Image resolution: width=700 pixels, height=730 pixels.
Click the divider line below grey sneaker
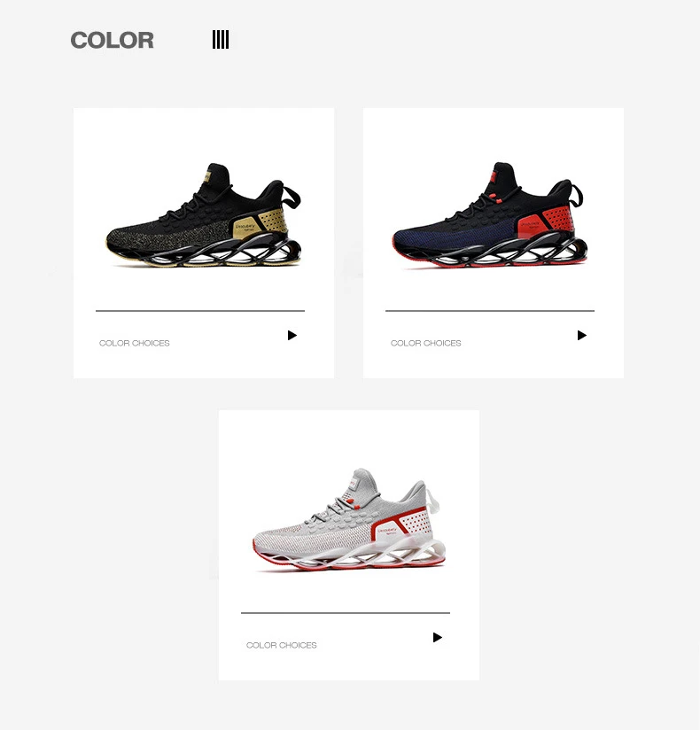tap(346, 613)
